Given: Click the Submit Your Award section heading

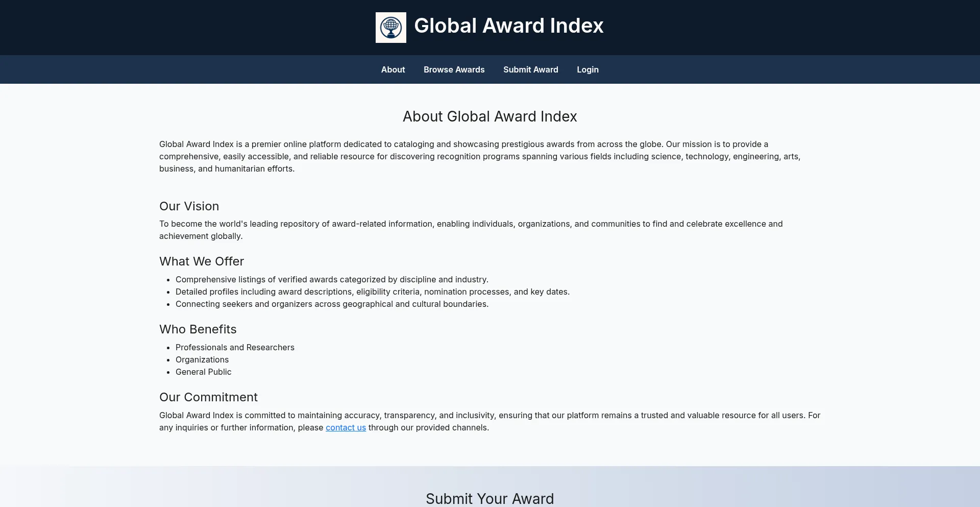Looking at the screenshot, I should 489,498.
